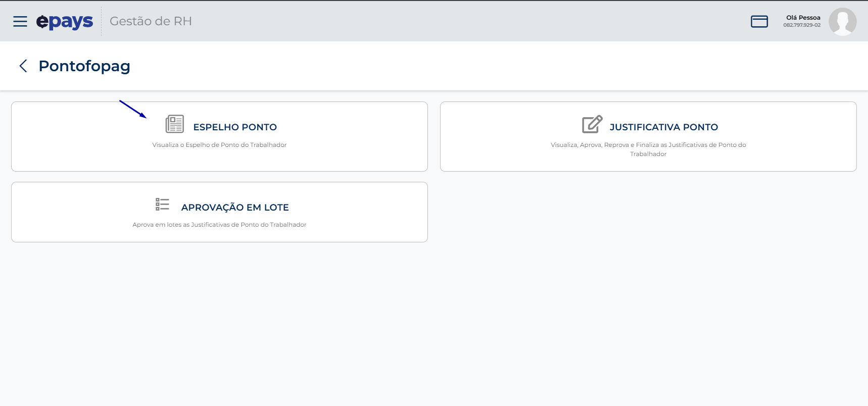Open the APROVAÇÃO EM LOTE title
Viewport: 868px width, 406px height.
click(235, 208)
